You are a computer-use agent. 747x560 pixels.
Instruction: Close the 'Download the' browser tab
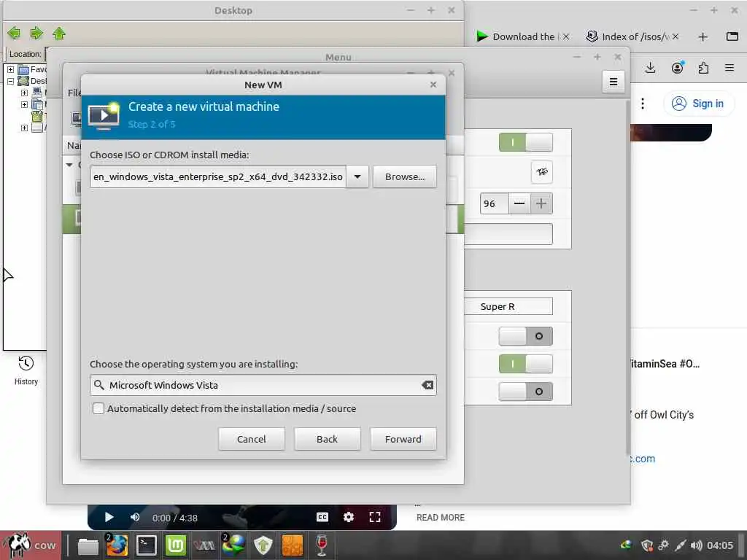(x=566, y=36)
